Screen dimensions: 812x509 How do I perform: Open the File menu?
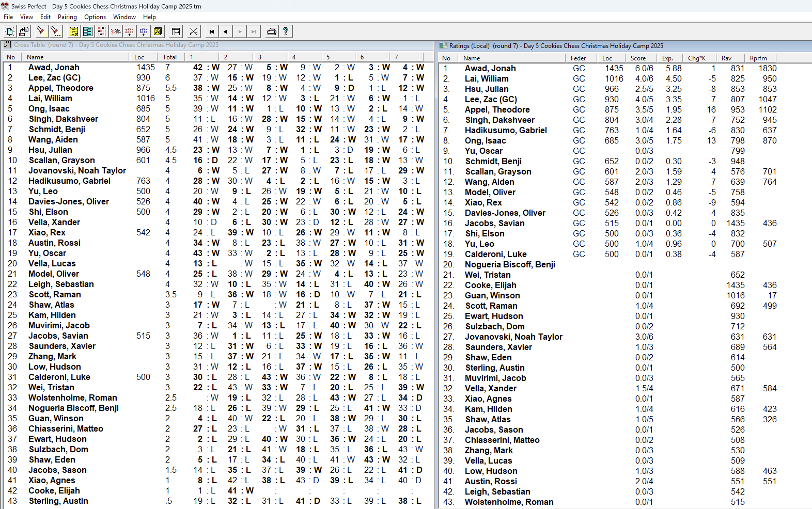(x=8, y=17)
